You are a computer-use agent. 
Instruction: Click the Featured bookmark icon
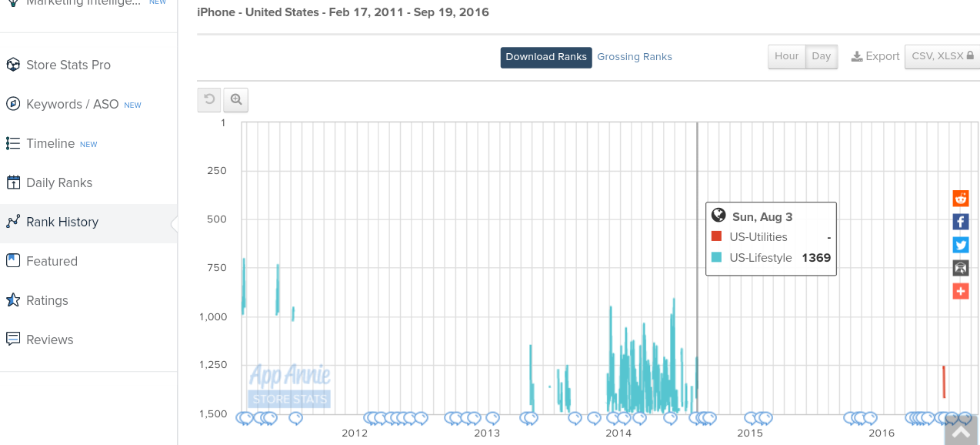point(13,260)
